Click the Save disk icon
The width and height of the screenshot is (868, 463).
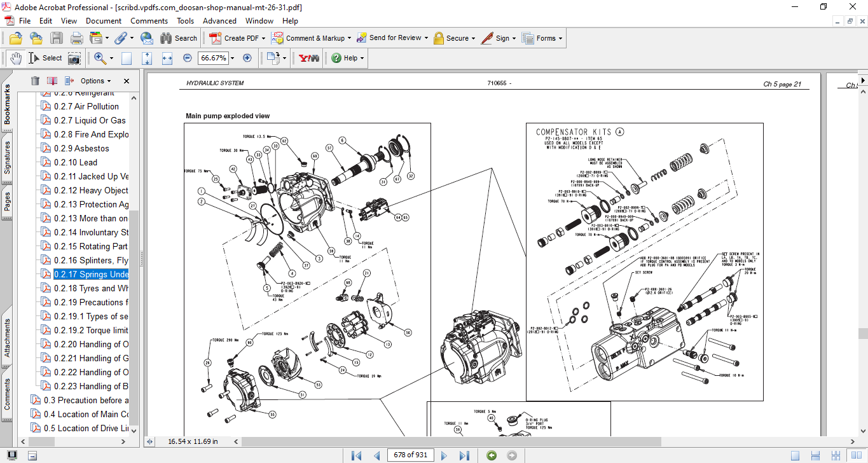[57, 38]
